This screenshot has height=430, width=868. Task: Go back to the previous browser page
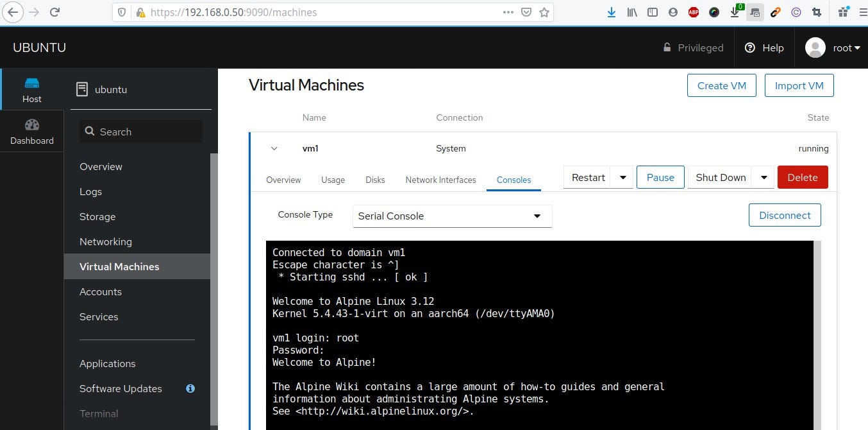click(x=12, y=12)
